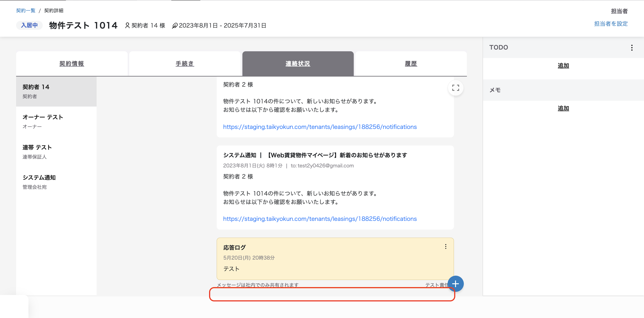This screenshot has height=318, width=644.
Task: Select システム通知 管理会社宛 entry
Action: tap(56, 182)
